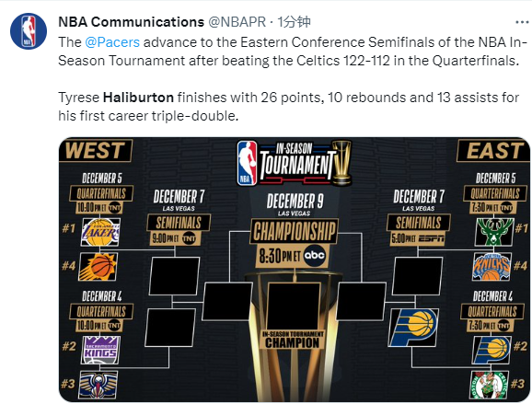Viewport: 532px width, 404px height.
Task: Click the Championship banner
Action: (294, 232)
